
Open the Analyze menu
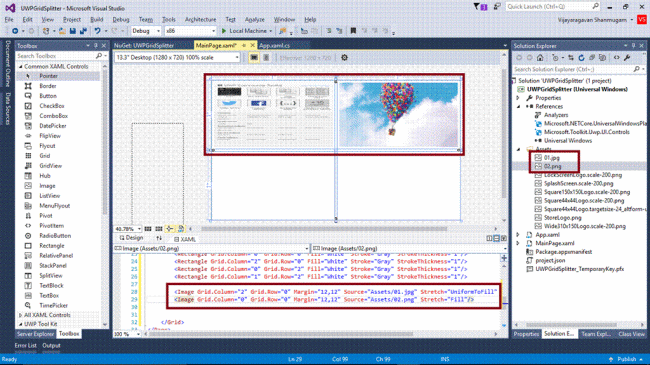(255, 19)
